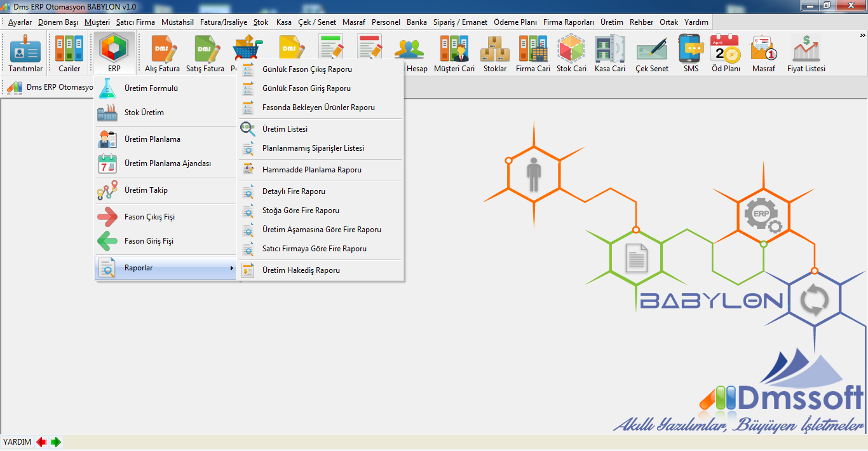Click the green forward arrow in status bar

56,442
